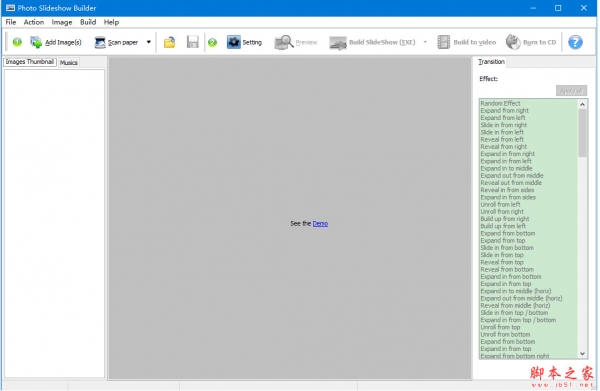Open help with the blue question icon
The image size is (600, 391).
575,42
